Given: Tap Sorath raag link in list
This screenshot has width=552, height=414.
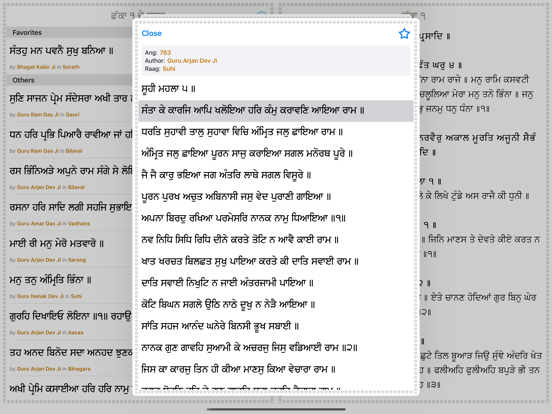Looking at the screenshot, I should [71, 67].
